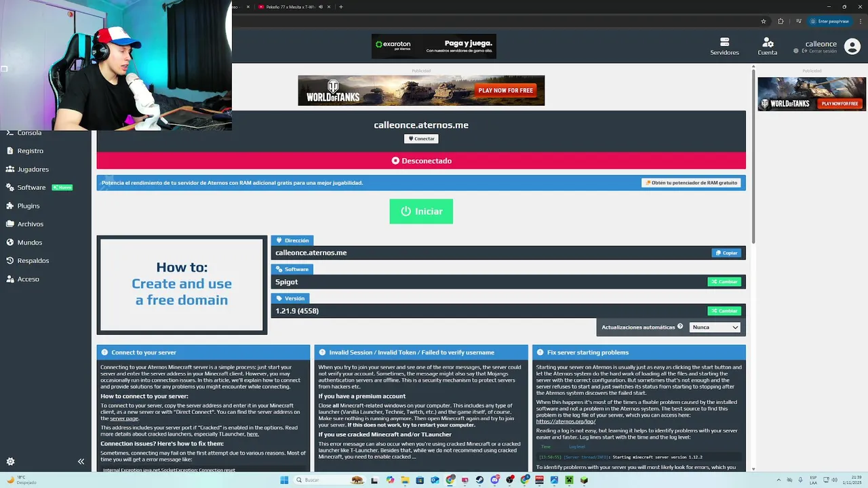Click the Respaldos history icon
The height and width of the screenshot is (488, 868).
click(10, 261)
